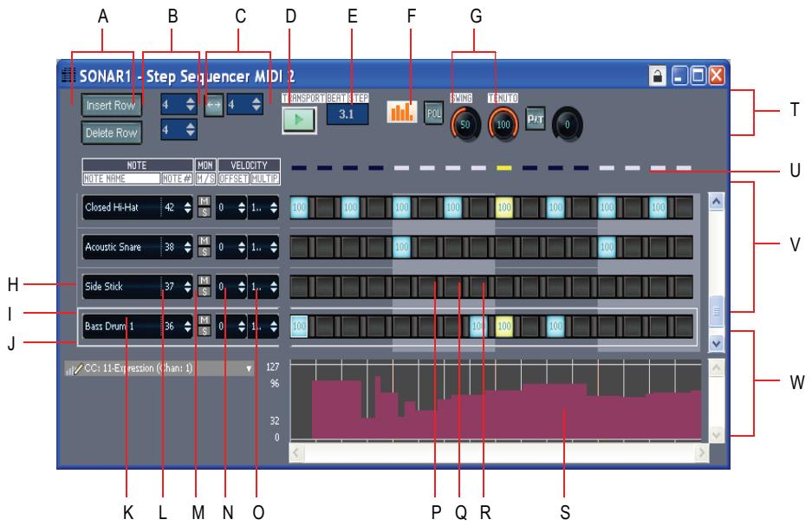
Task: Change steps-per-beat spinner beside Delete Row
Action: [x=179, y=129]
